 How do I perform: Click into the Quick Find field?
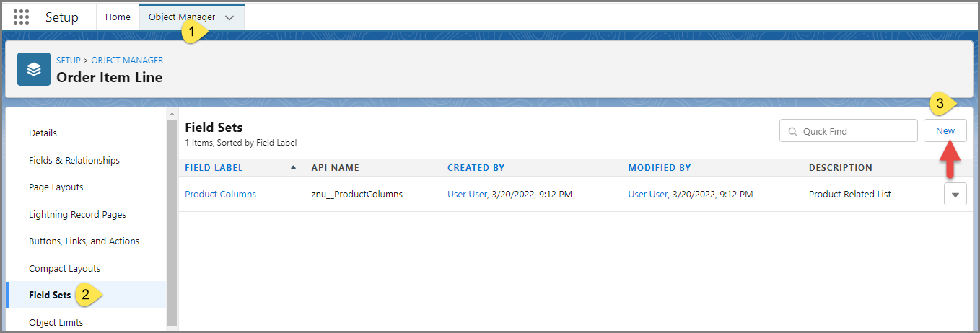[855, 132]
